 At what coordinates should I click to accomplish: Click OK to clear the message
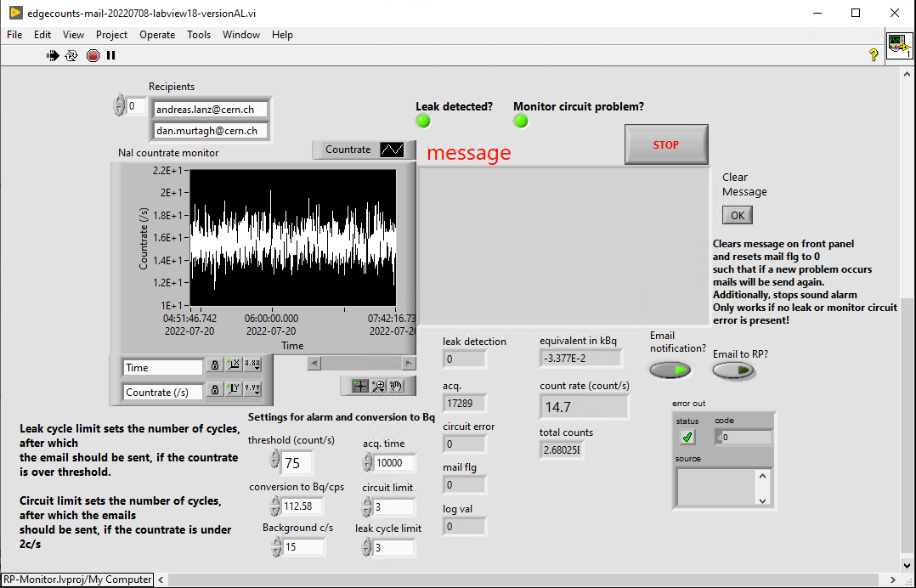click(x=738, y=215)
